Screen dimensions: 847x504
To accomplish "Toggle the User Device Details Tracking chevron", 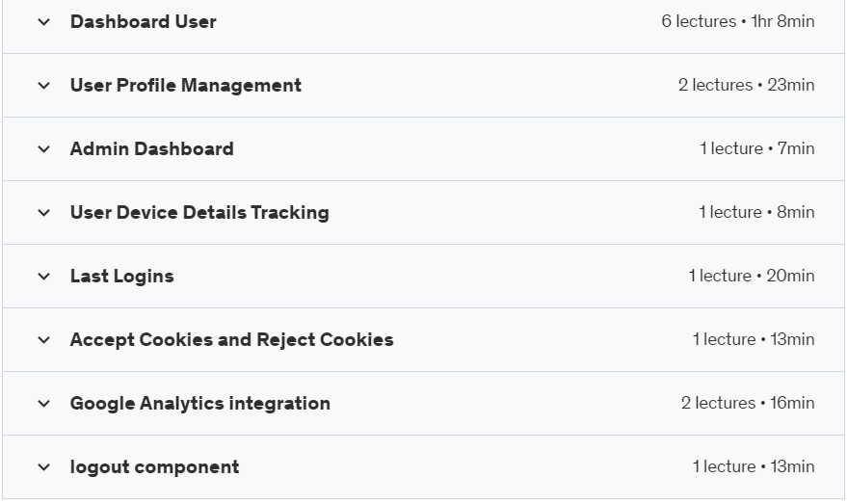I will coord(43,213).
